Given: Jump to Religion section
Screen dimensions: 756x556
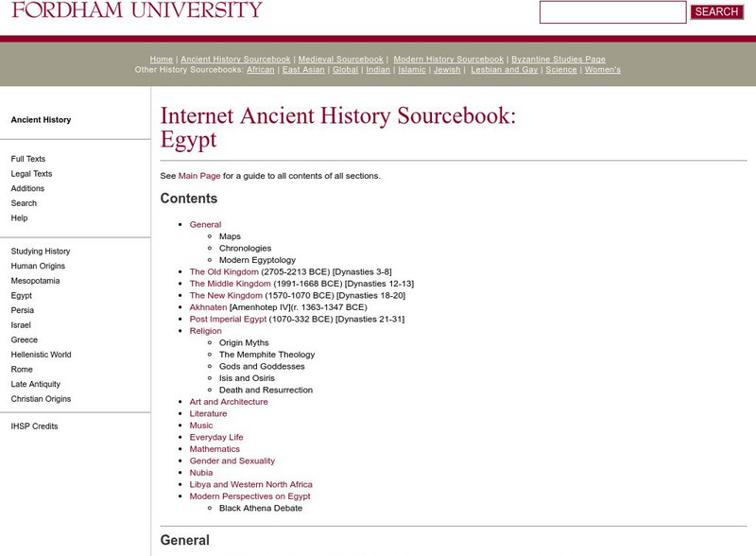Looking at the screenshot, I should [x=205, y=331].
